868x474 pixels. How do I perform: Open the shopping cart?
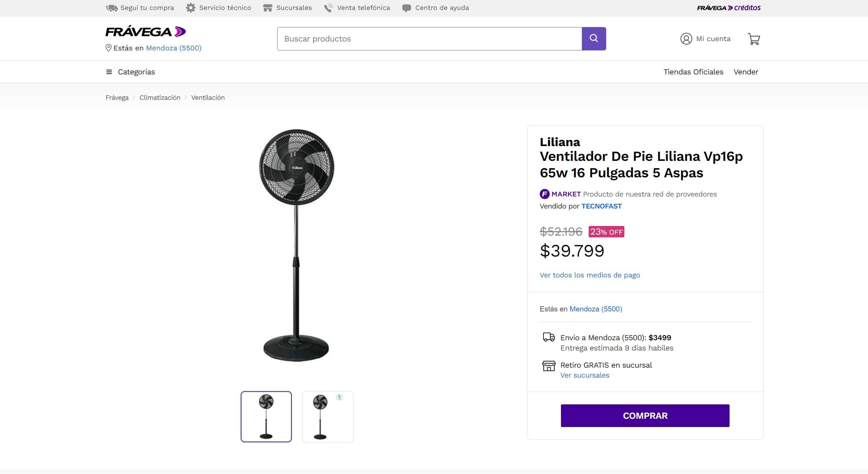point(754,39)
